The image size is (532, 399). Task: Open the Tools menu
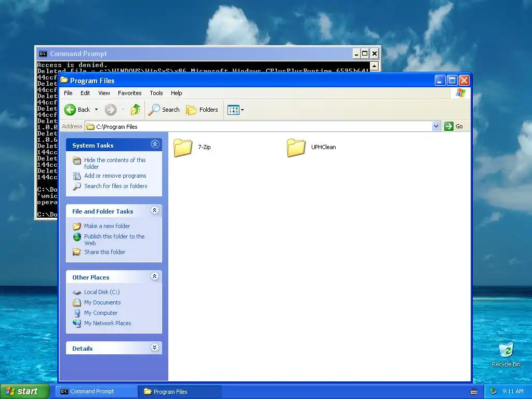coord(156,93)
